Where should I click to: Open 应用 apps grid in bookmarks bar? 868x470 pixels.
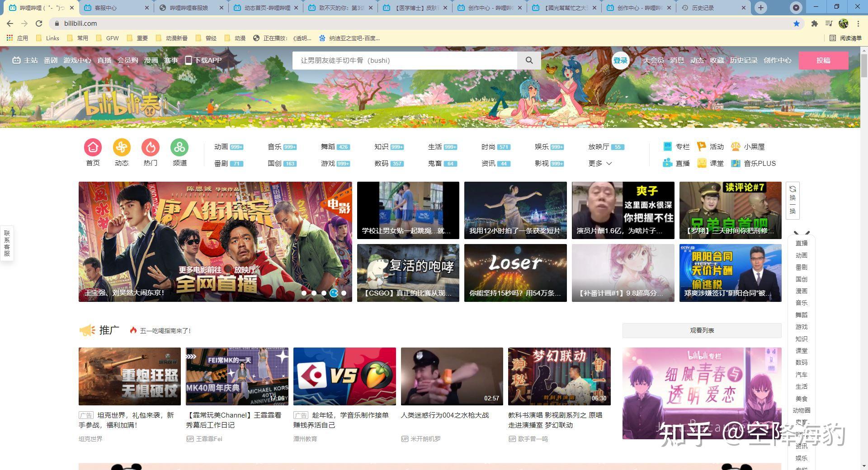[17, 38]
